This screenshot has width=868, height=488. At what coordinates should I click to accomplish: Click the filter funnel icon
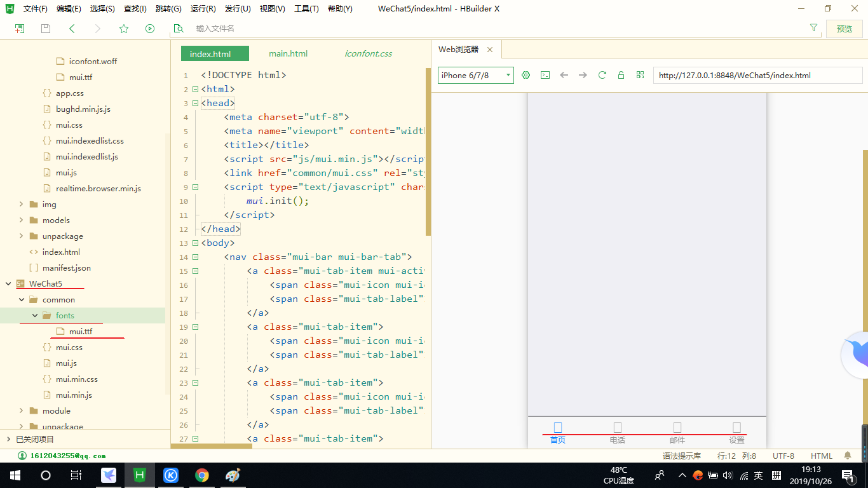[814, 28]
